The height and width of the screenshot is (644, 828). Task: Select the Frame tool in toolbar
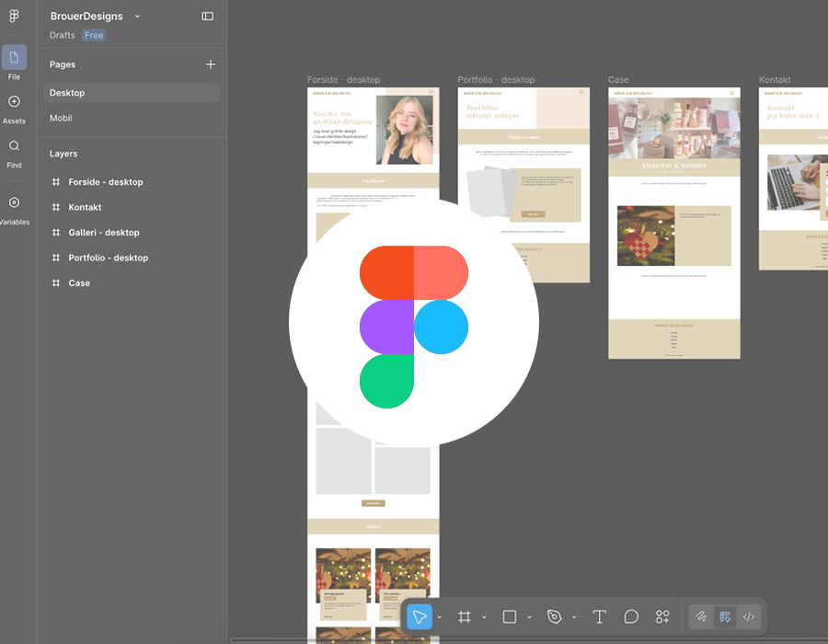click(x=465, y=617)
